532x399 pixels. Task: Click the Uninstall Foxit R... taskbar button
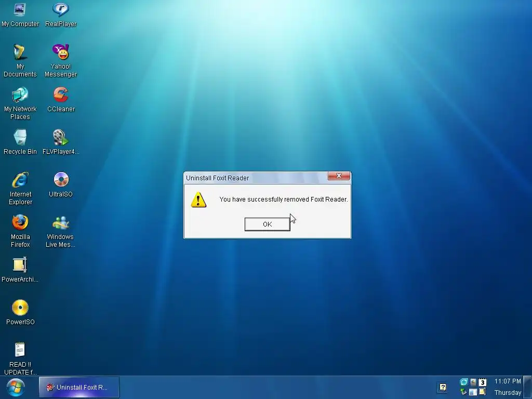click(79, 387)
